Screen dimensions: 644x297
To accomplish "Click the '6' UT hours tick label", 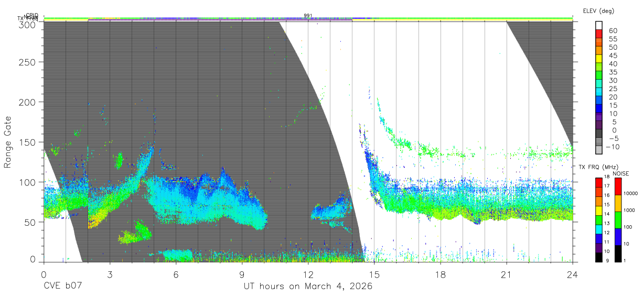I will 176,274.
